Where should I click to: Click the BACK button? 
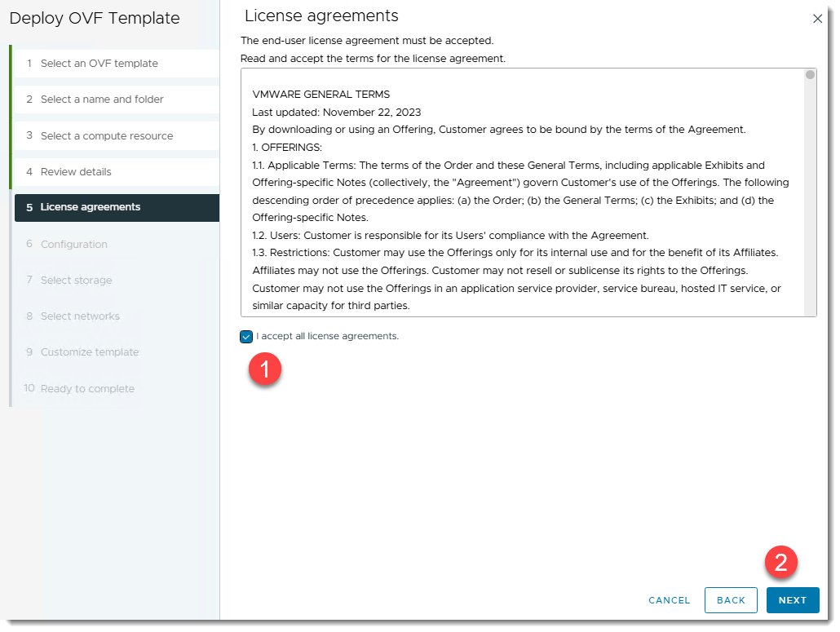tap(731, 600)
